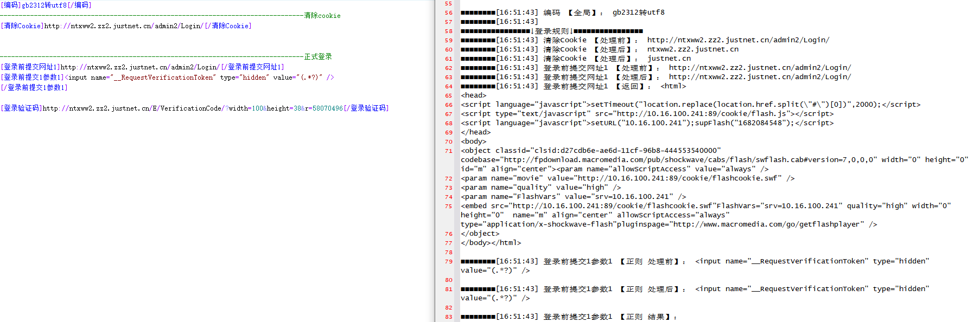Click the 正式登录 section divider label
This screenshot has height=322, width=980.
point(318,57)
